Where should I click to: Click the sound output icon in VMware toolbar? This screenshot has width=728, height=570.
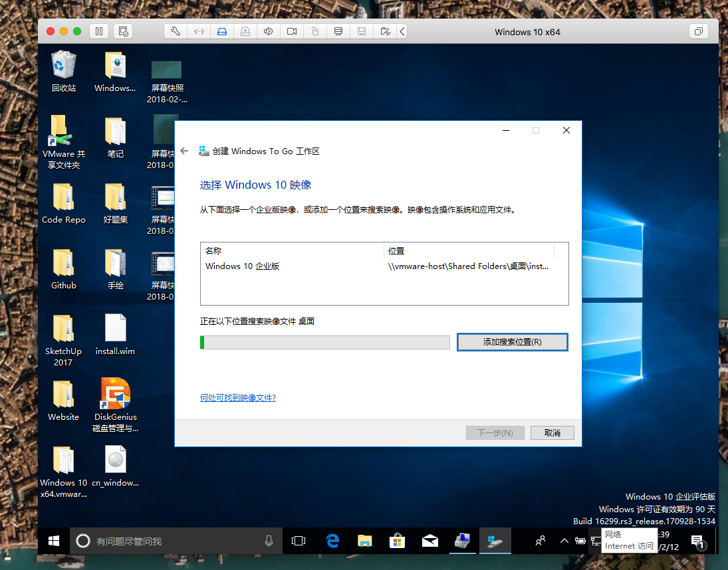point(268,31)
